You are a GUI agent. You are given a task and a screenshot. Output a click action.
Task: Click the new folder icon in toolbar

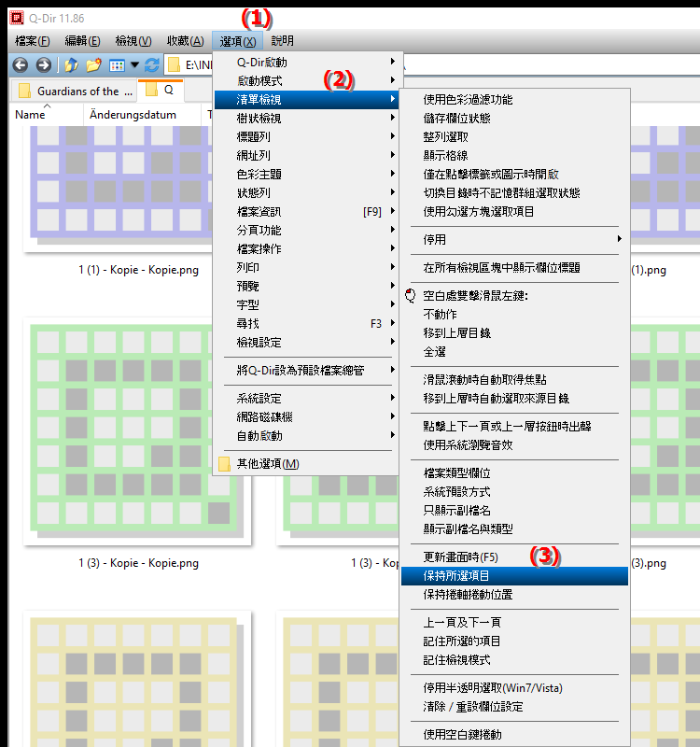94,64
